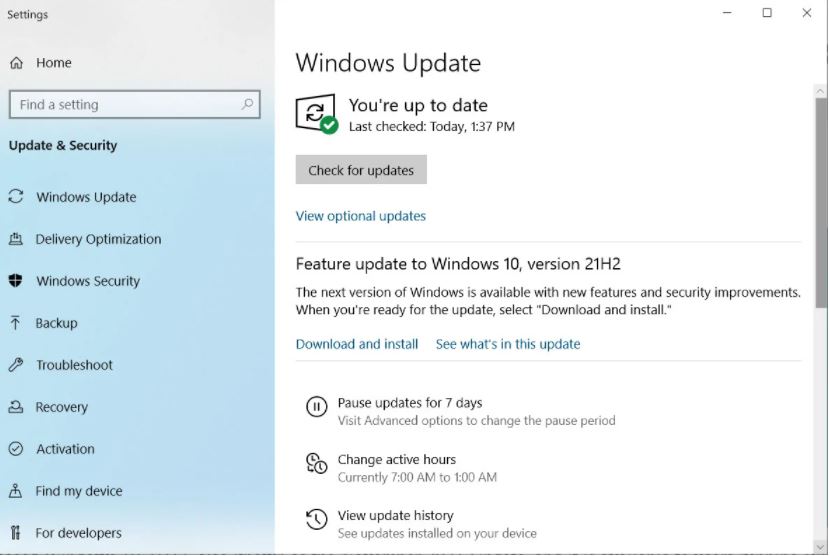Click the Feature update to Windows 10 heading
The width and height of the screenshot is (830, 556).
tap(458, 264)
